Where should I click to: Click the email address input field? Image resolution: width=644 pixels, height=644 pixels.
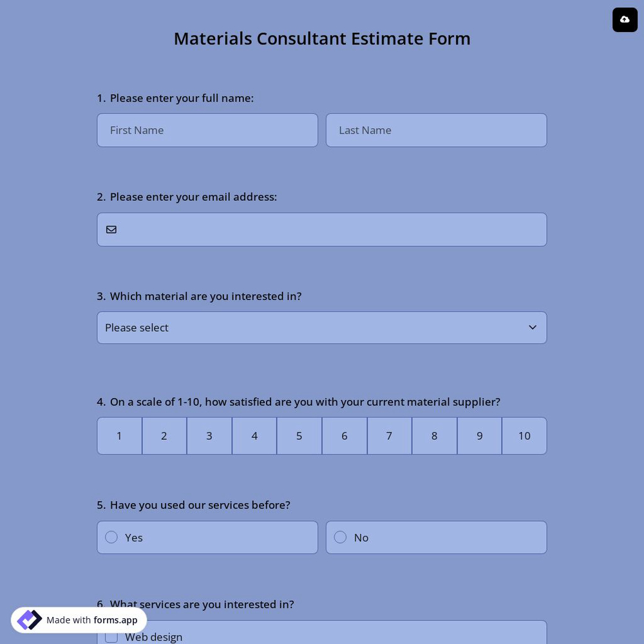pyautogui.click(x=322, y=229)
